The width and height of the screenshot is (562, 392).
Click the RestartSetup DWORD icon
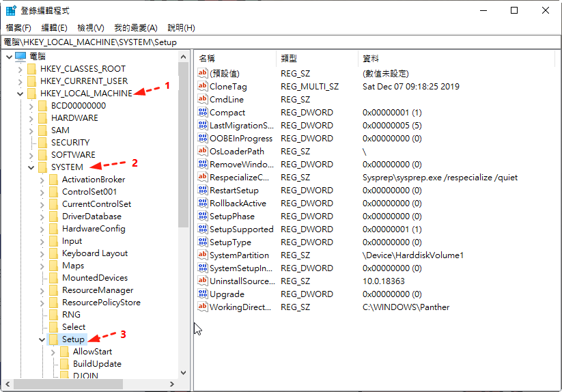coord(203,190)
